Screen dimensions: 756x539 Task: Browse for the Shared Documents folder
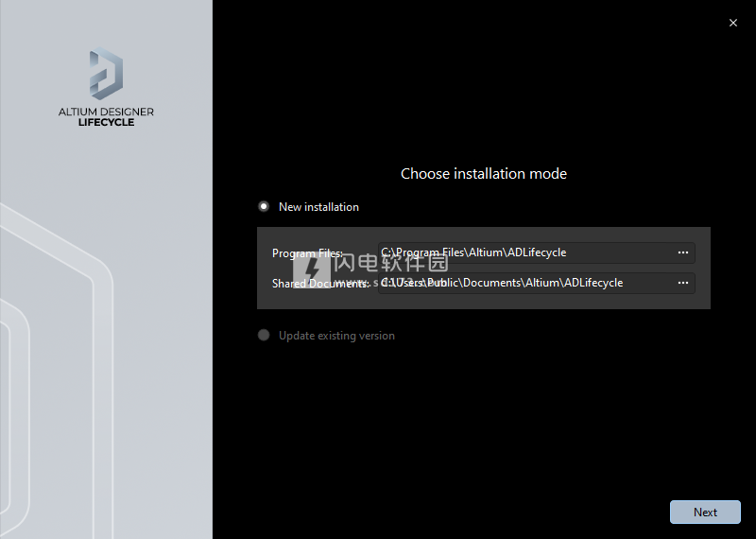682,283
